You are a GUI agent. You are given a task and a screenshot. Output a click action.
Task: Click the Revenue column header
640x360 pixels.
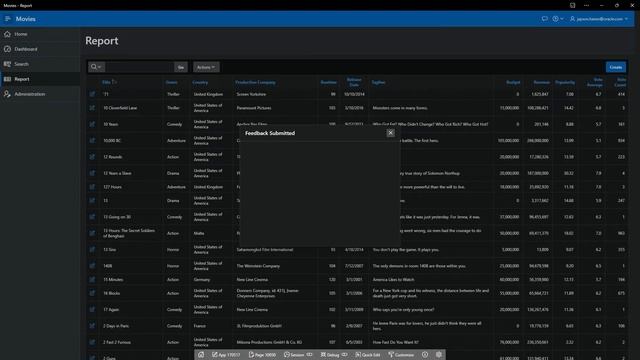pyautogui.click(x=542, y=82)
